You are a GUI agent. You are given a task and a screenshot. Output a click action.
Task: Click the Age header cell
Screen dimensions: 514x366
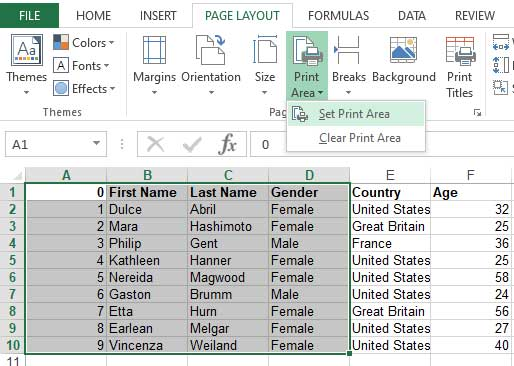click(471, 192)
